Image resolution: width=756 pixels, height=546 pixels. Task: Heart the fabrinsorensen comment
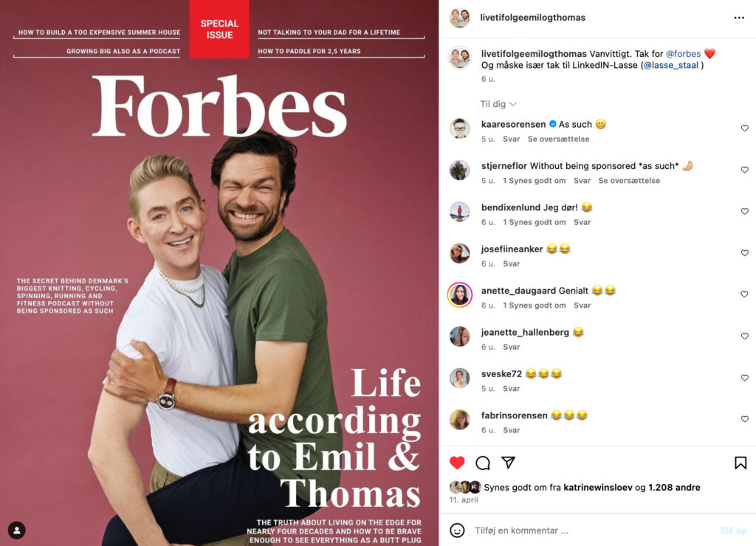point(744,419)
